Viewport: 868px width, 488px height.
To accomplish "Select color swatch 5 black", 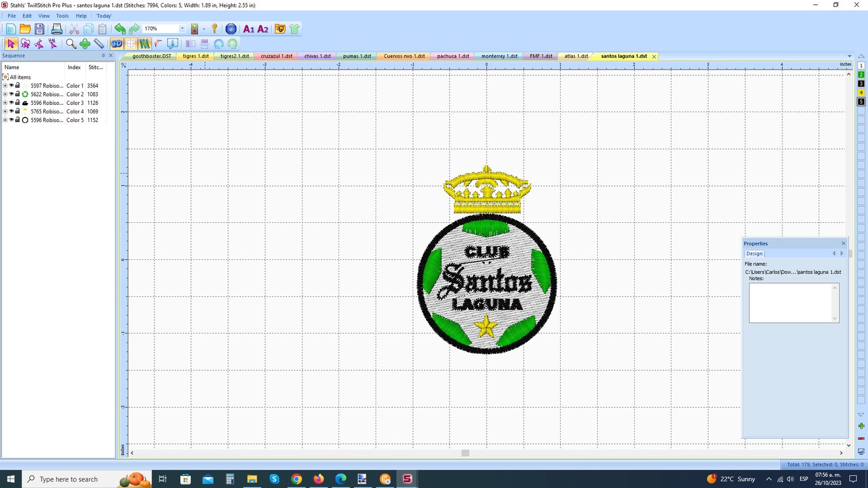I will pos(861,102).
